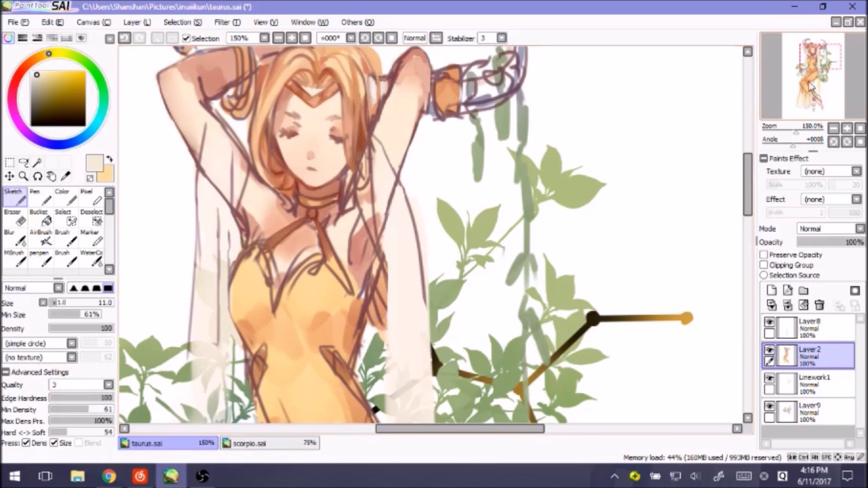Image resolution: width=868 pixels, height=488 pixels.
Task: Open the simple circle brush shape dropdown
Action: (39, 343)
